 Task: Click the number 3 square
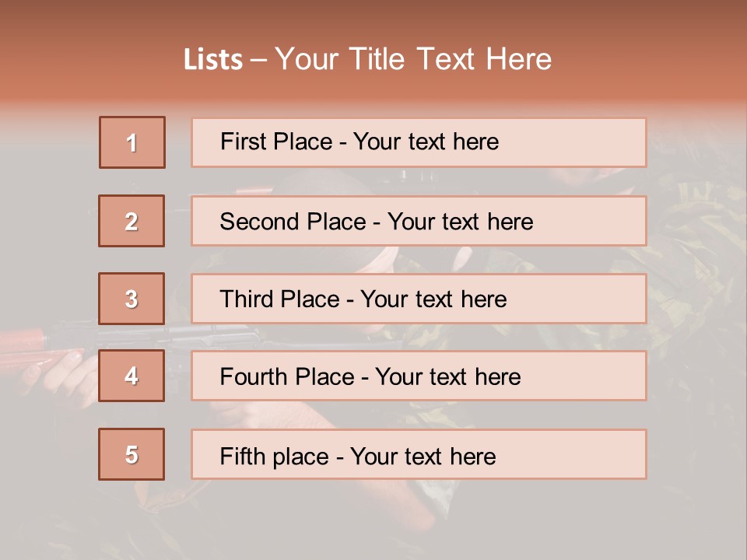132,299
